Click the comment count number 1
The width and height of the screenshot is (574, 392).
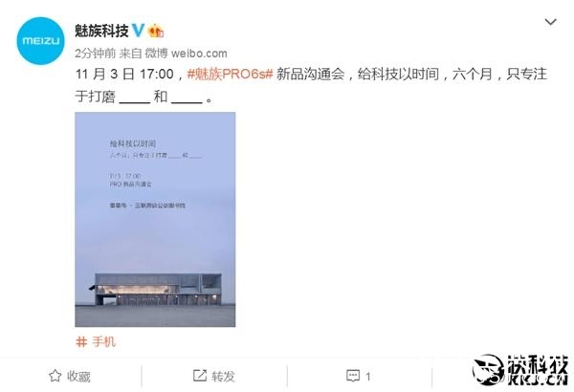(368, 377)
